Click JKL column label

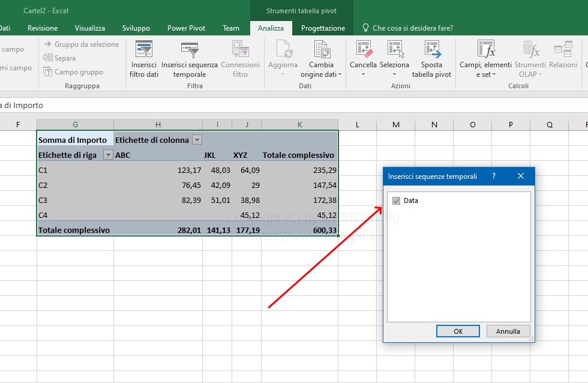coord(209,155)
